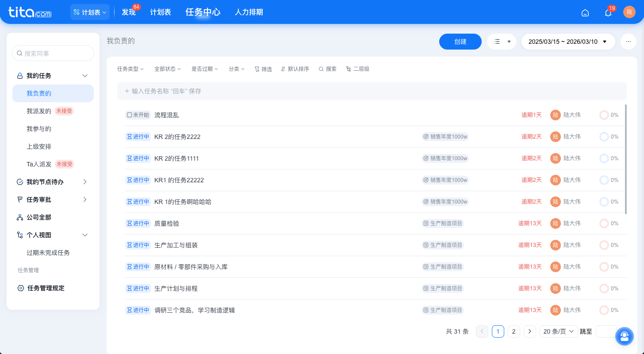644x354 pixels.
Task: Click the progress circle of 质量检验 task
Action: point(604,223)
